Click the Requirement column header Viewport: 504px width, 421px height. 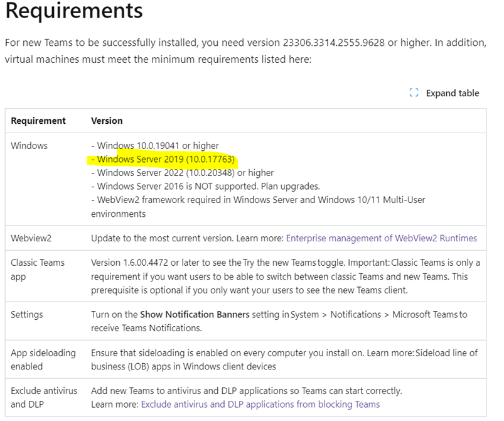[x=38, y=121]
